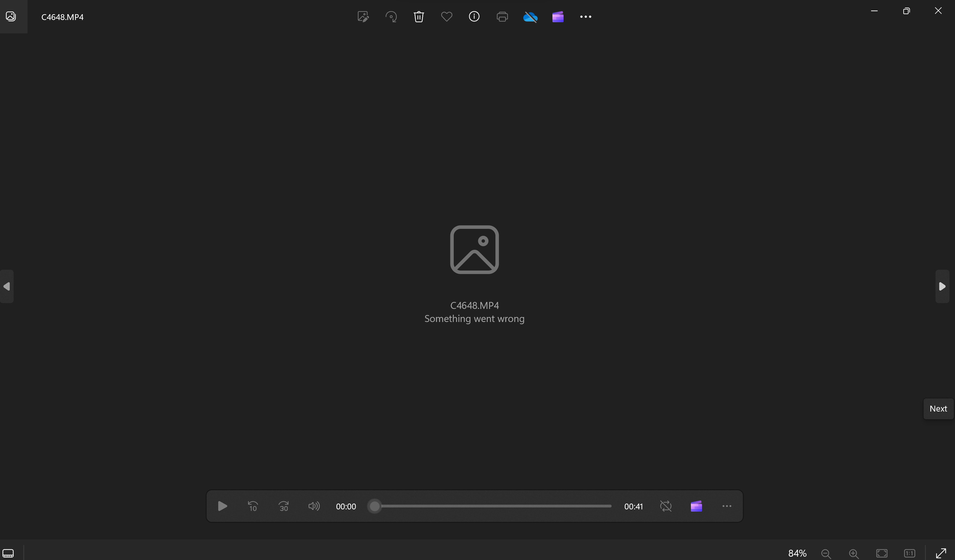Toggle the filmstrip view
Screen dimensions: 955x560
click(x=8, y=553)
